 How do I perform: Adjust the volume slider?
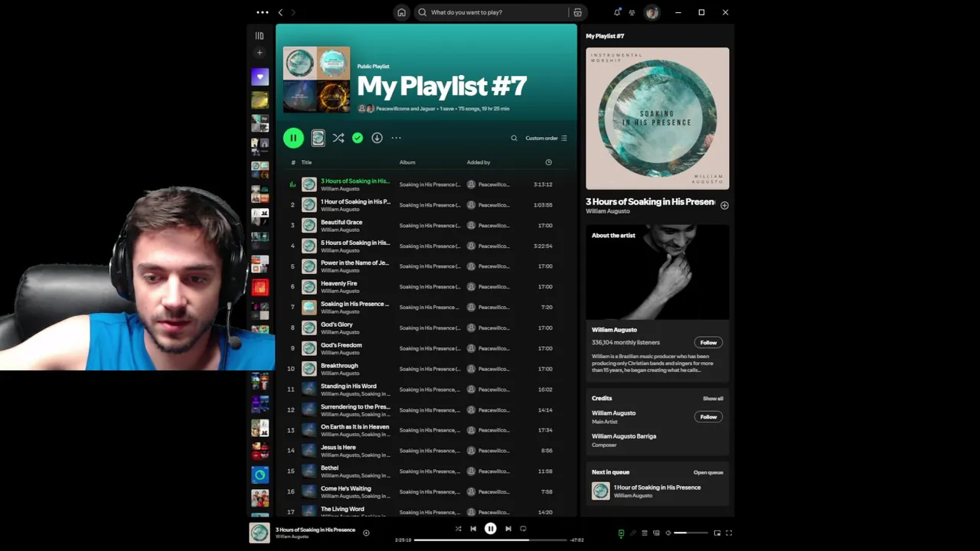pyautogui.click(x=691, y=533)
